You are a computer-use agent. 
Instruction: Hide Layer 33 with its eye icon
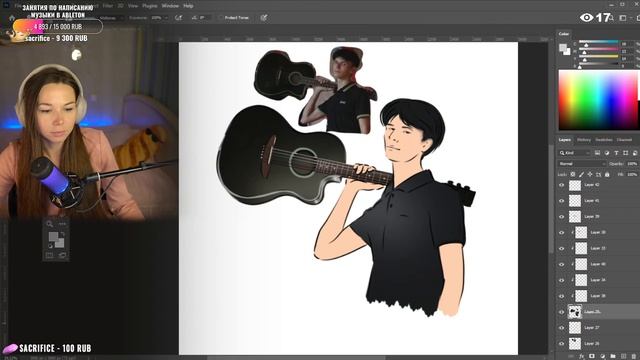click(x=562, y=249)
